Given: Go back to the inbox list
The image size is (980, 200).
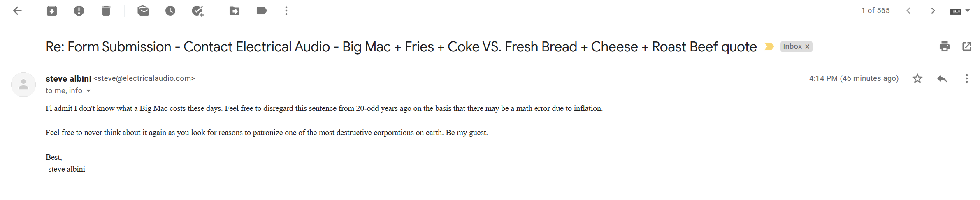Looking at the screenshot, I should pyautogui.click(x=17, y=11).
